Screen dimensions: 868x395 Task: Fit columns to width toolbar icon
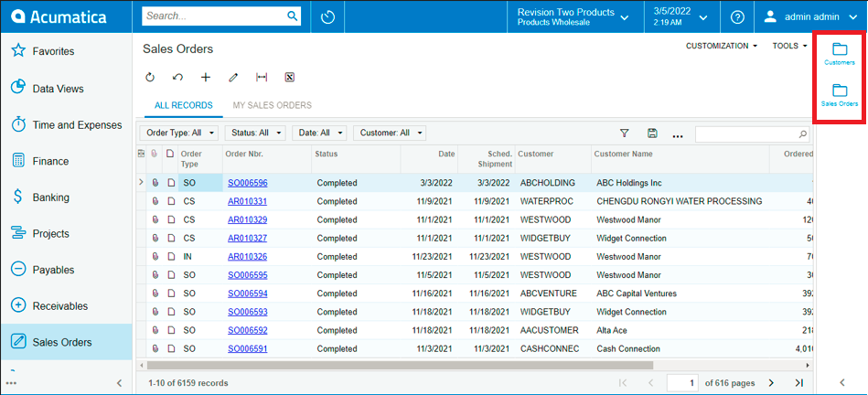(x=262, y=78)
